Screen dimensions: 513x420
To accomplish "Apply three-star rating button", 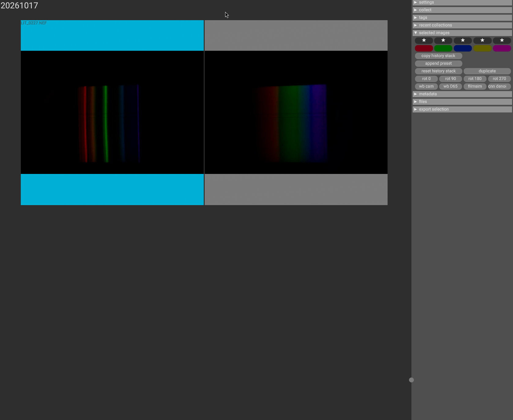I will 463,40.
